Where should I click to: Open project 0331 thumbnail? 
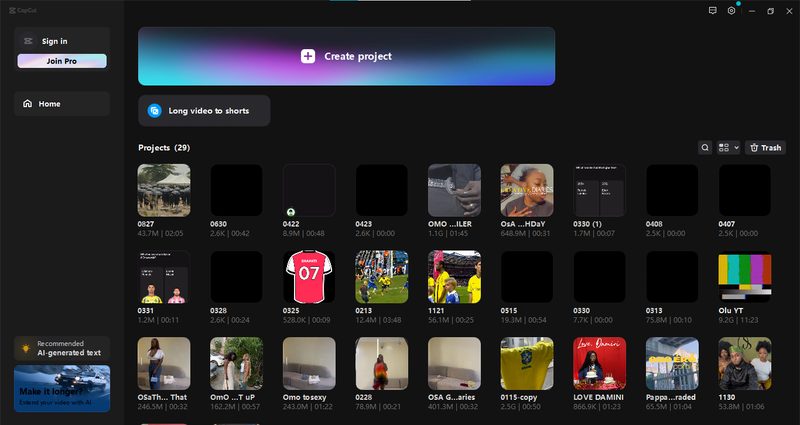164,277
